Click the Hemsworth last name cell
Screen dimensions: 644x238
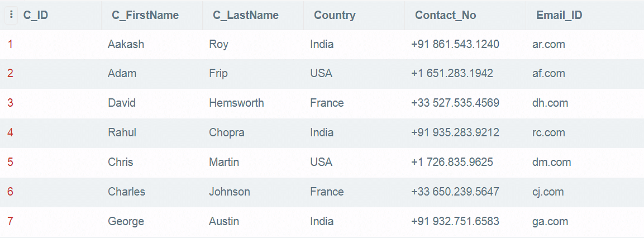[x=237, y=103]
